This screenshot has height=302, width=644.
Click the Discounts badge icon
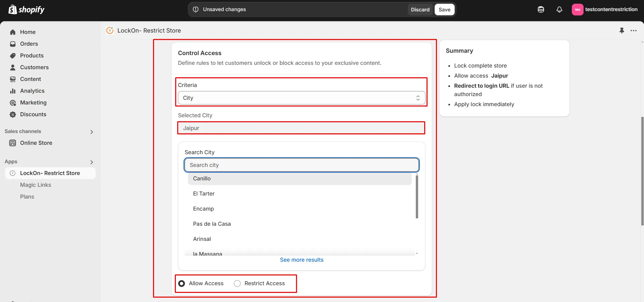(13, 115)
